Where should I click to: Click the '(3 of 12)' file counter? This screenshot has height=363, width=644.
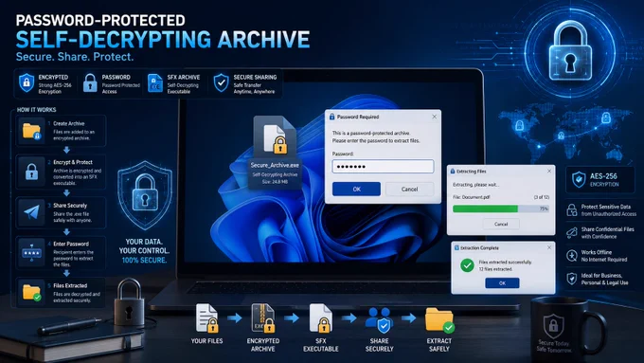coord(542,197)
